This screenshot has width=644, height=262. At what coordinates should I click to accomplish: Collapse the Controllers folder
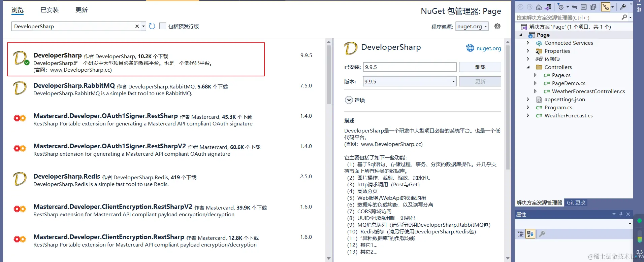coord(528,67)
